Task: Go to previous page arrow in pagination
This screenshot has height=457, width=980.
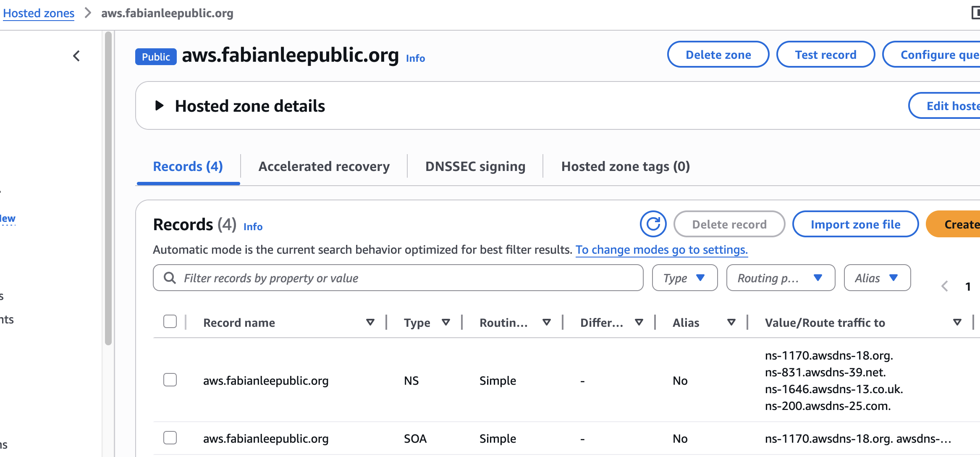Action: click(945, 286)
